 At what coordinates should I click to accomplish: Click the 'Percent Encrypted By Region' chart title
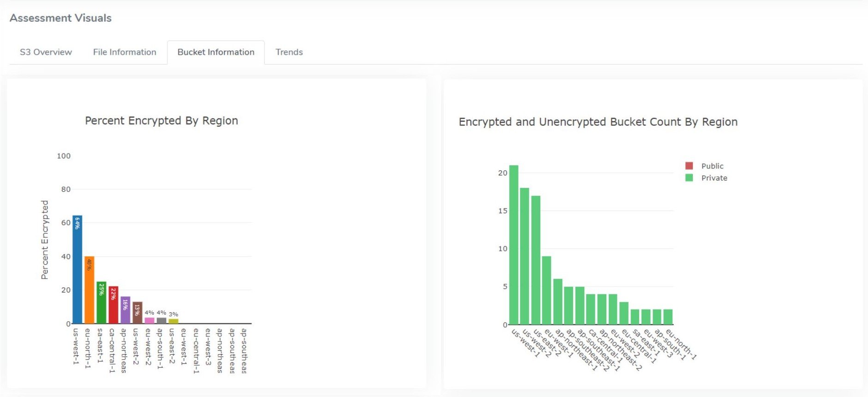(x=161, y=121)
